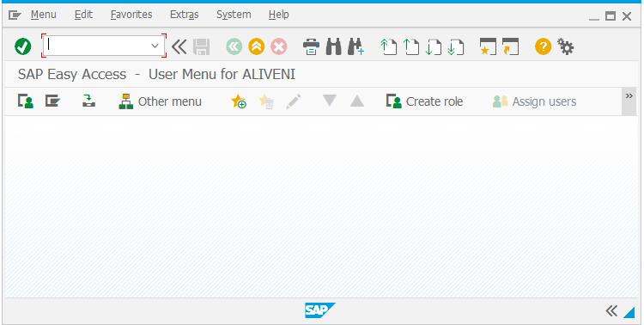Close the SAP window
644x325 pixels.
click(627, 16)
